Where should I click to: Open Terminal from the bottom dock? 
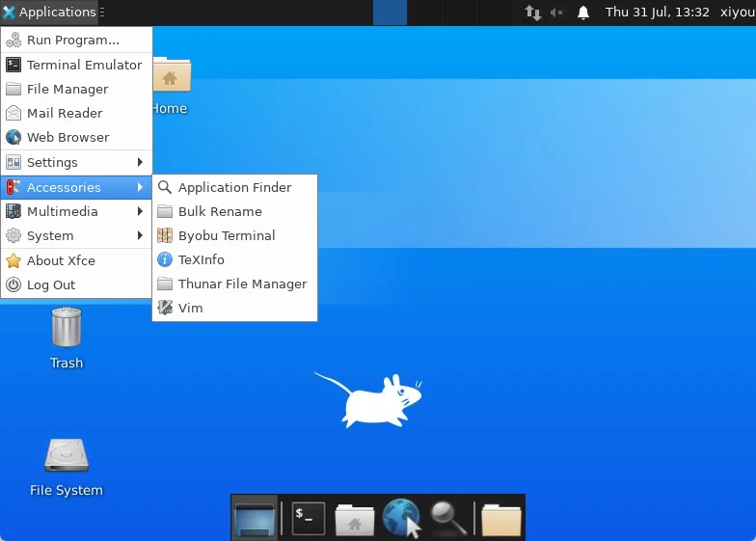coord(309,519)
